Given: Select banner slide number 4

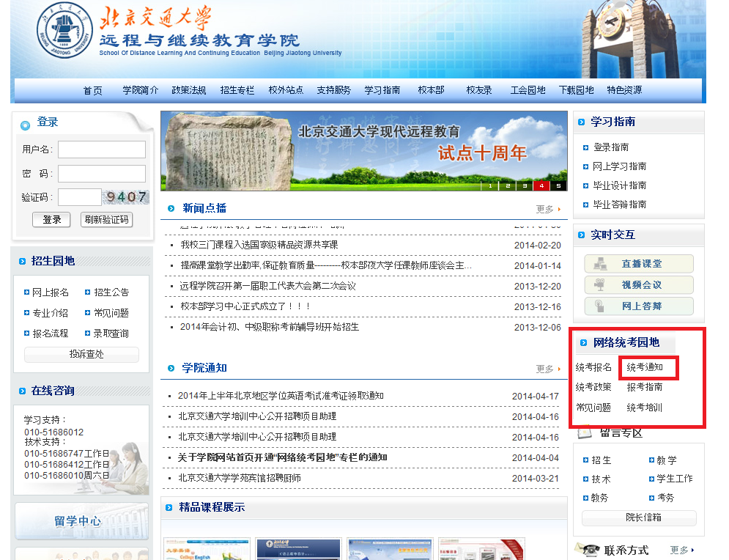Looking at the screenshot, I should coord(541,185).
